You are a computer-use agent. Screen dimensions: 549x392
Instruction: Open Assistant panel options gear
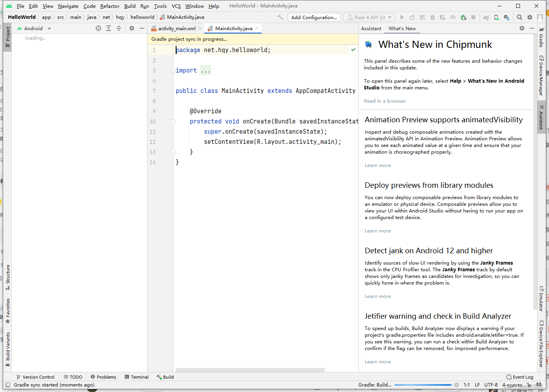point(522,28)
